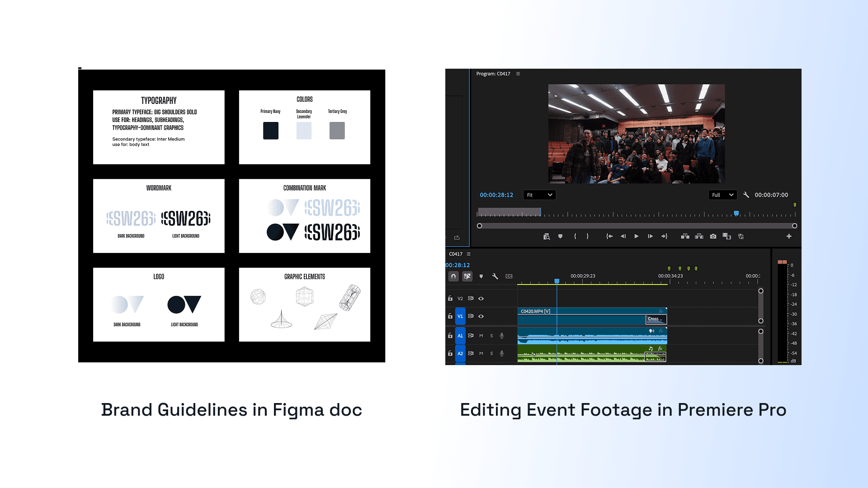Image resolution: width=868 pixels, height=488 pixels.
Task: Click the Go to In point button
Action: click(609, 236)
